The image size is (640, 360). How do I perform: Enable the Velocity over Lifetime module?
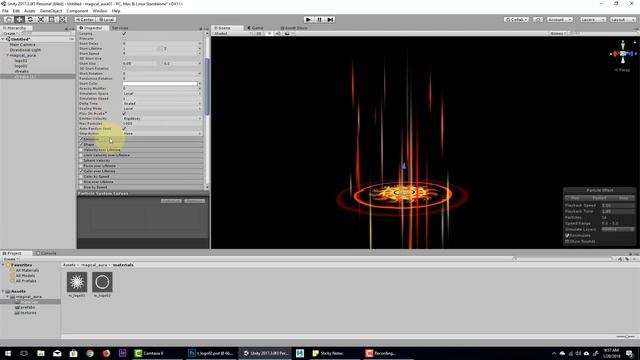click(x=81, y=150)
